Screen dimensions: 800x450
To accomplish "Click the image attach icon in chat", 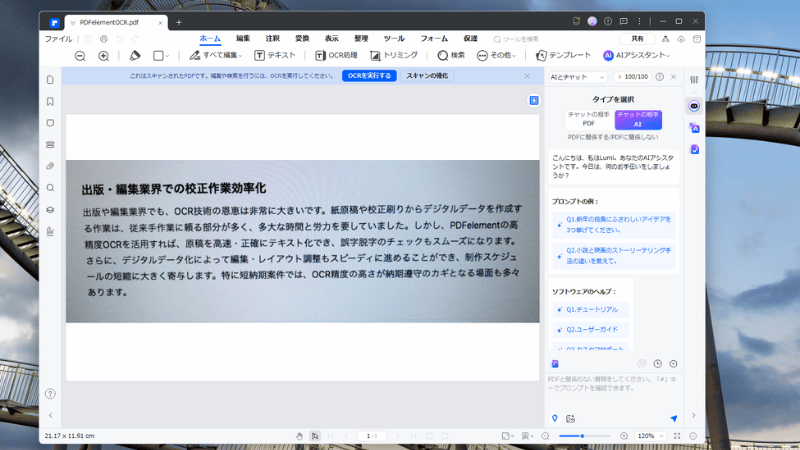I will pos(570,418).
